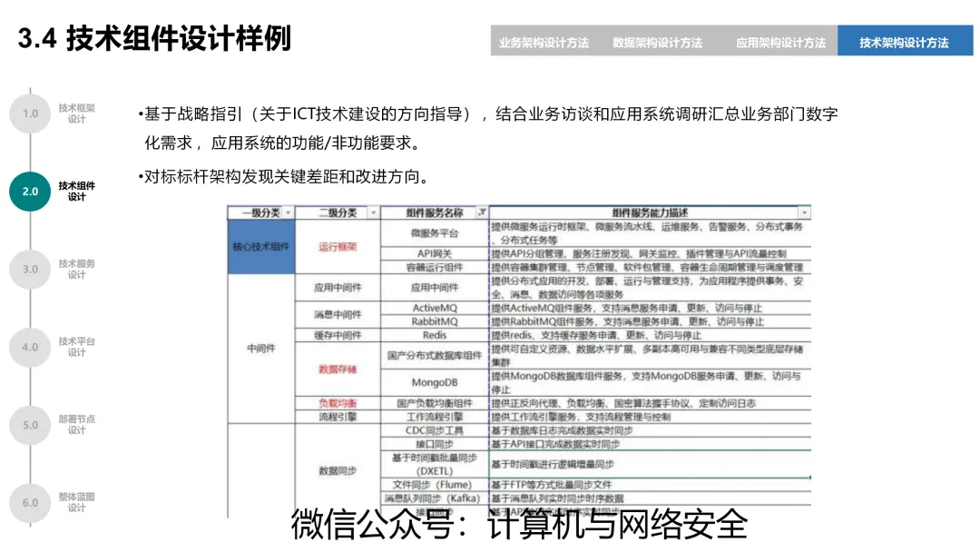The height and width of the screenshot is (552, 980).
Task: Switch to 数据架构设计方法 tab
Action: 657,43
